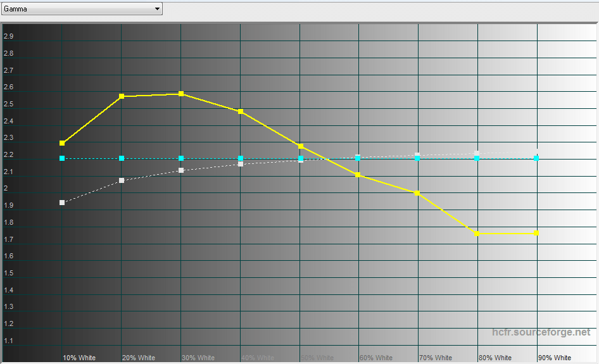
Task: Select the white dashed-line point at 30% White
Action: click(181, 170)
